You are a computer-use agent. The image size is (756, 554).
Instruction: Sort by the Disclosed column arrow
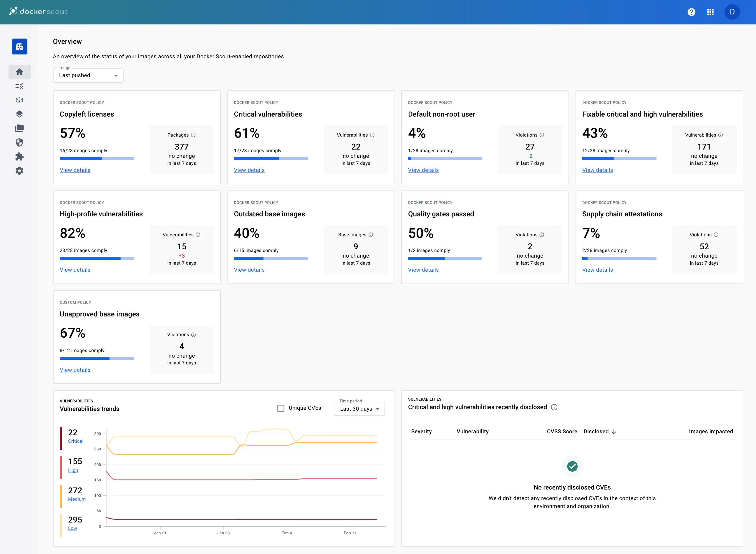[614, 432]
